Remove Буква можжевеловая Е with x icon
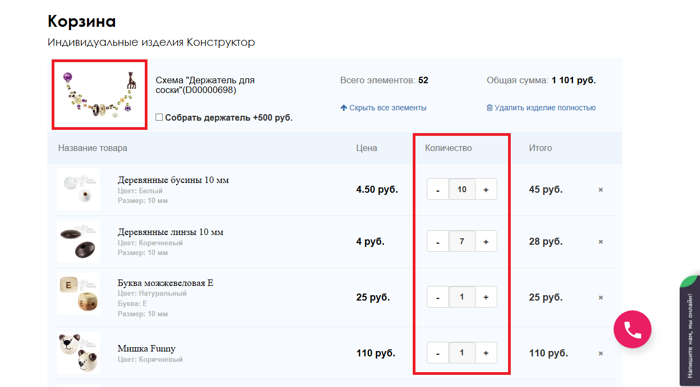This screenshot has width=700, height=387. click(x=600, y=297)
